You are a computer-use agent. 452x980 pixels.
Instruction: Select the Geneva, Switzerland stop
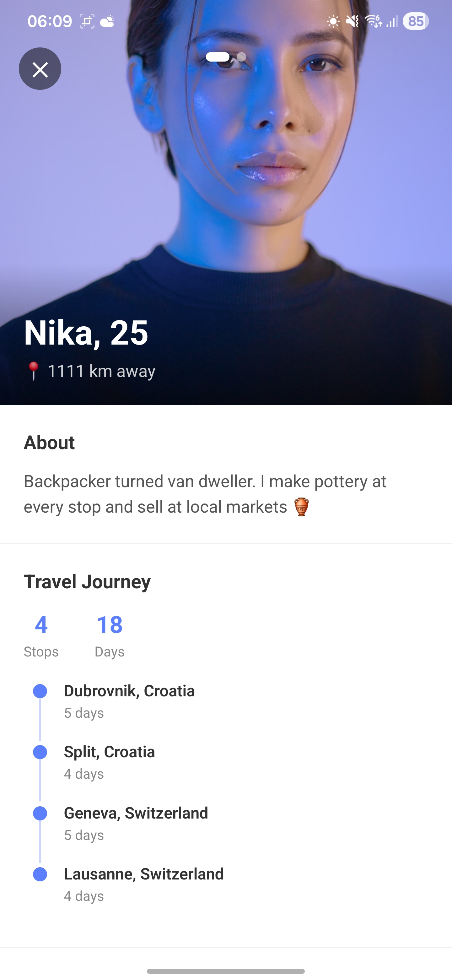136,823
